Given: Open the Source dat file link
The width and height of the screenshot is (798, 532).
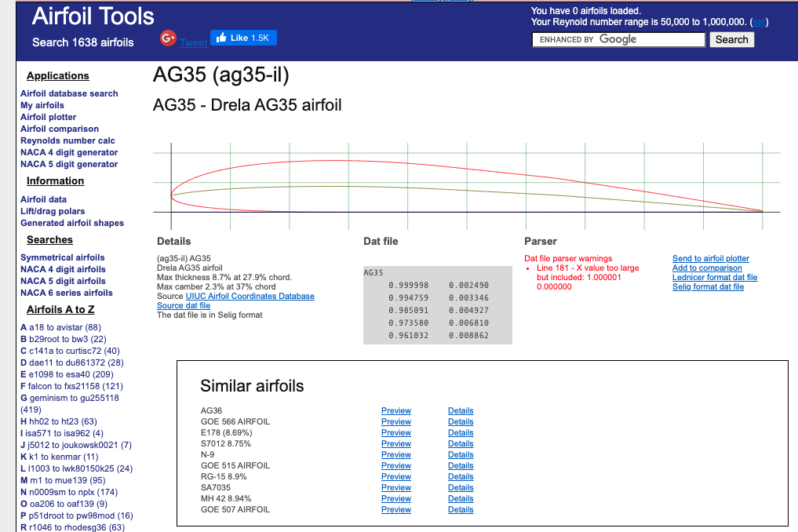Looking at the screenshot, I should click(183, 305).
